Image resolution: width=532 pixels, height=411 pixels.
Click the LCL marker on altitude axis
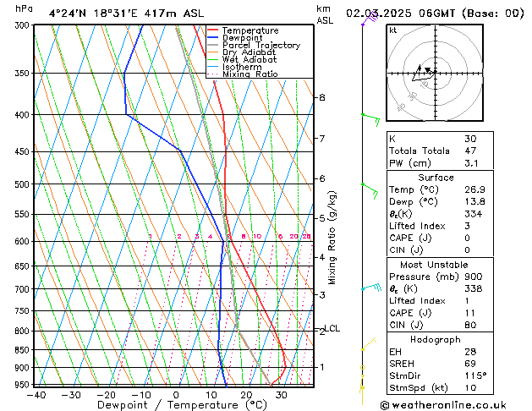tap(332, 329)
